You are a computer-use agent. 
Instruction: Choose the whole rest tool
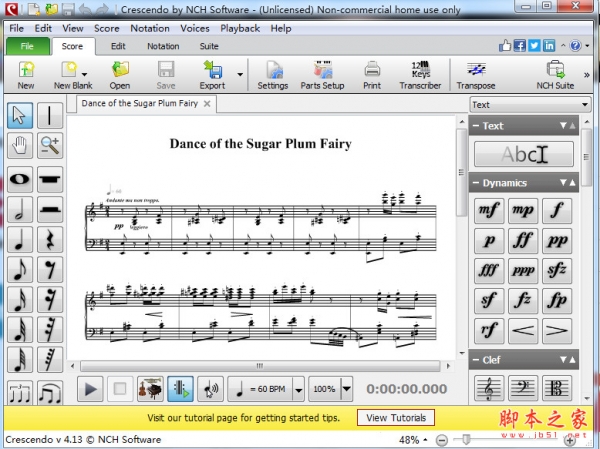tap(50, 179)
